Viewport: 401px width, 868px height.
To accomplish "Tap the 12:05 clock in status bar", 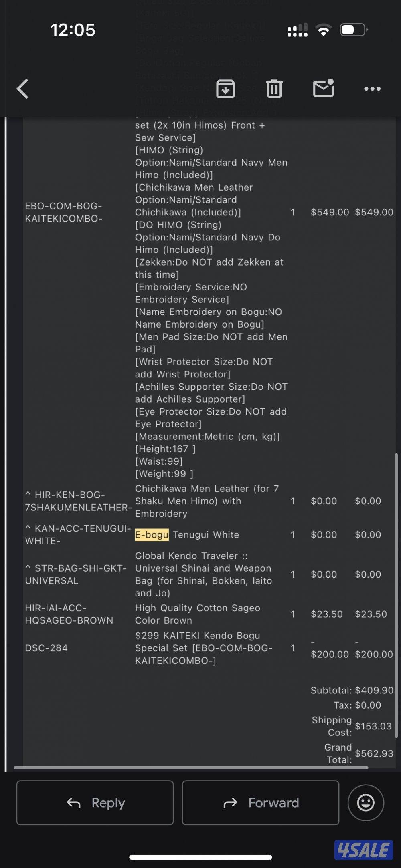I will pos(73,30).
